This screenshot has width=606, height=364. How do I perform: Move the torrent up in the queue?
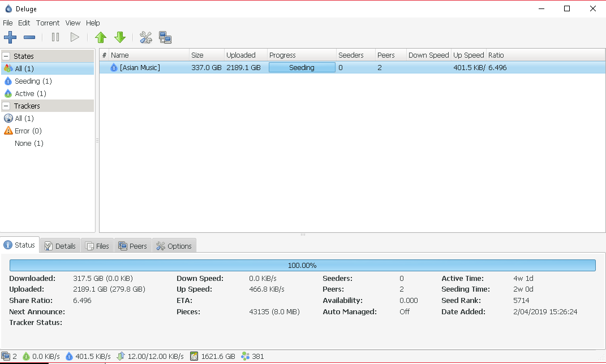[101, 37]
